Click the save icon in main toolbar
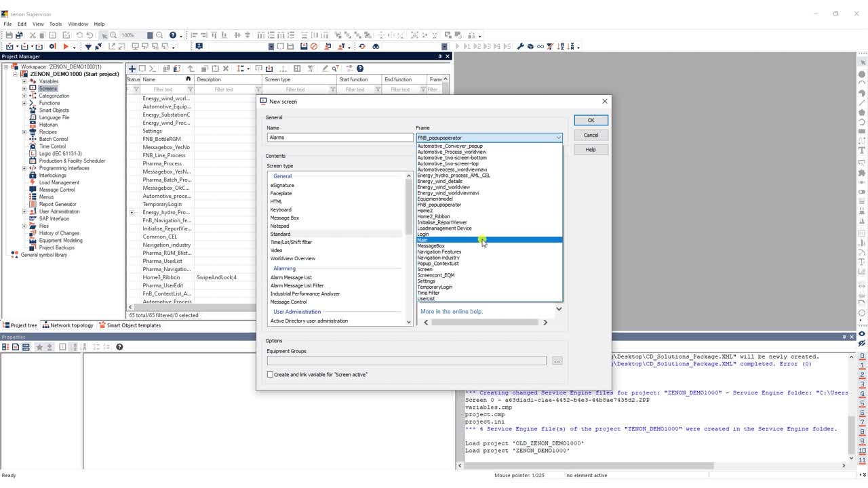 (x=9, y=35)
